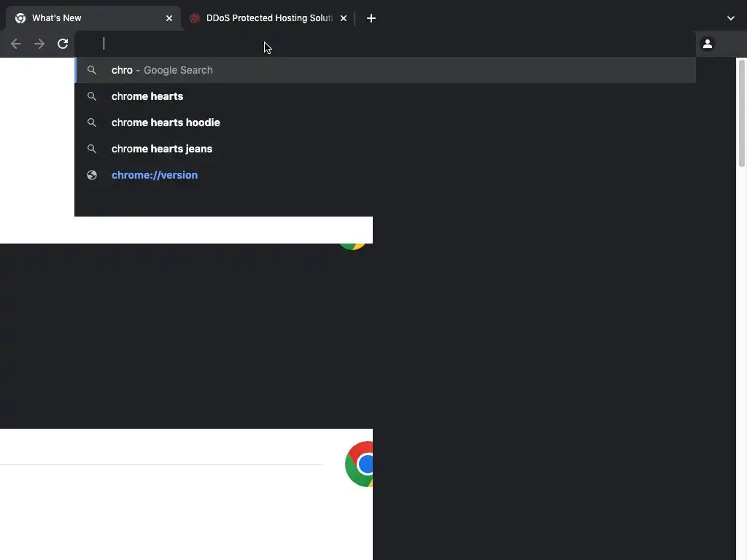This screenshot has width=747, height=560.
Task: Open a new tab with plus button
Action: tap(371, 18)
